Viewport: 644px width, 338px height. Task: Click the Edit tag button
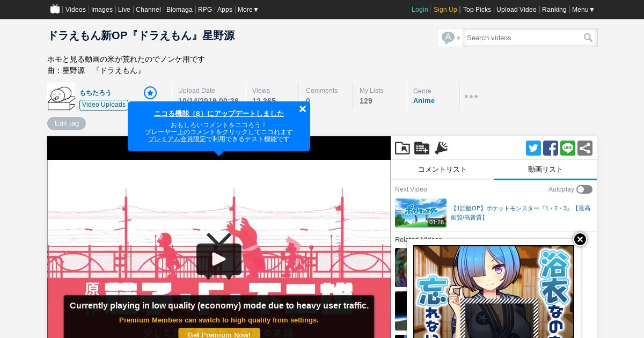tap(67, 123)
